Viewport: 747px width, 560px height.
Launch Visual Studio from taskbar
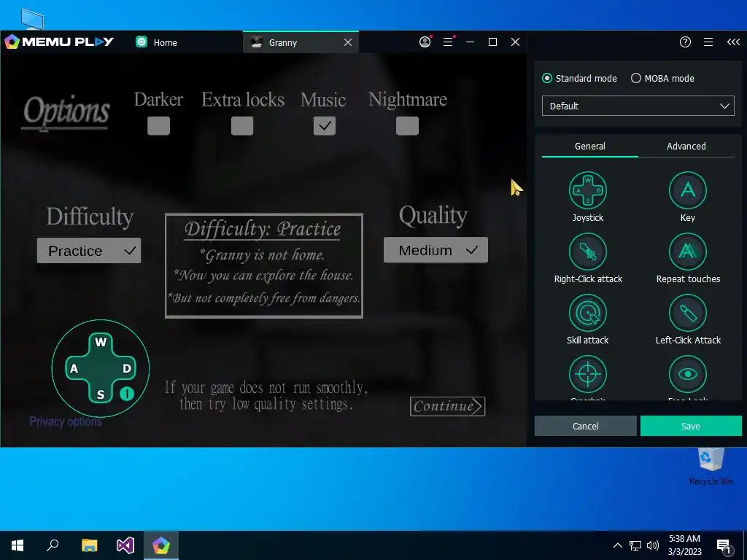pos(125,545)
